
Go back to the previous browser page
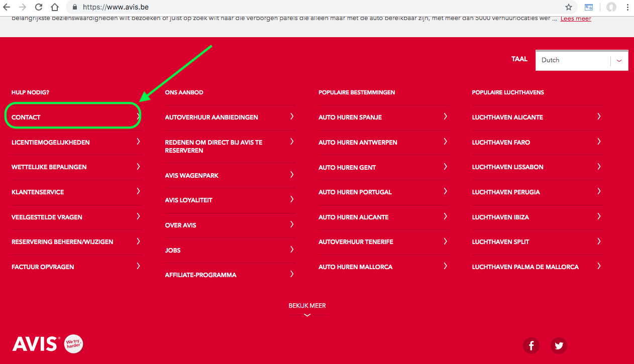click(7, 8)
